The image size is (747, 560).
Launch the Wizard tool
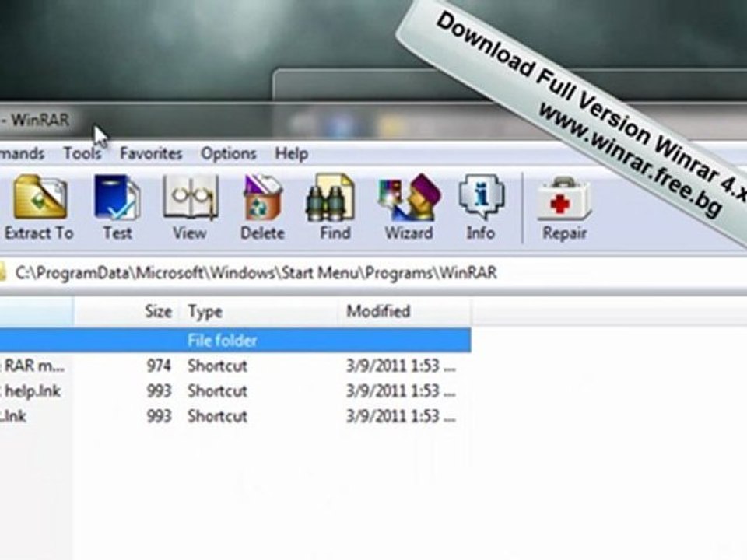[409, 207]
